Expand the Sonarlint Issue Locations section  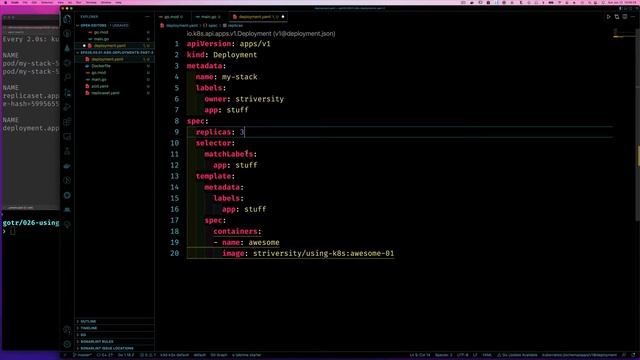tap(115, 348)
